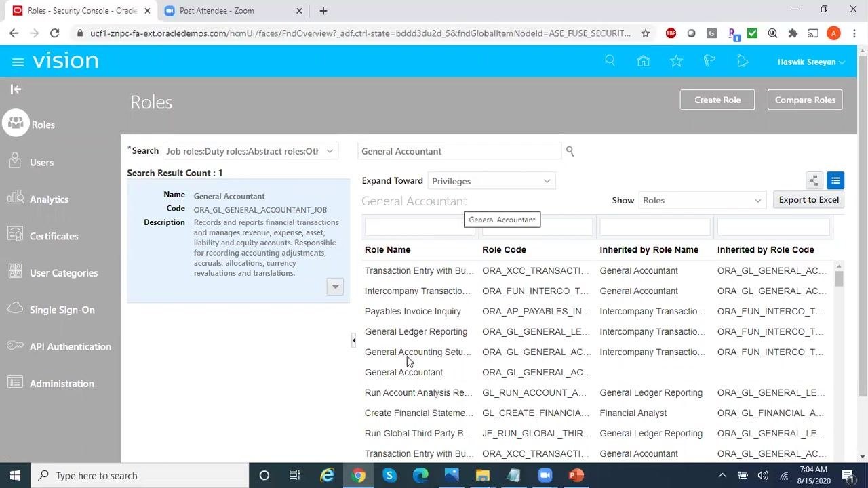Open the browser Extensions puzzle icon

(793, 33)
